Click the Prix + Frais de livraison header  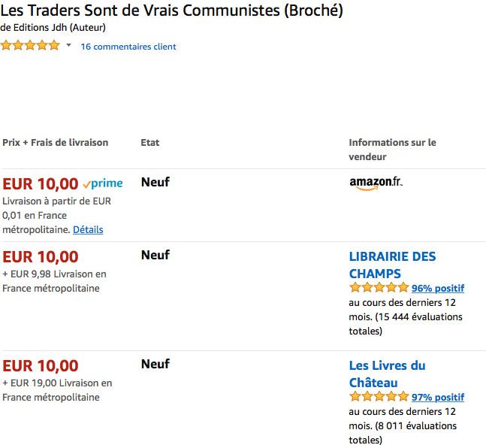click(56, 143)
